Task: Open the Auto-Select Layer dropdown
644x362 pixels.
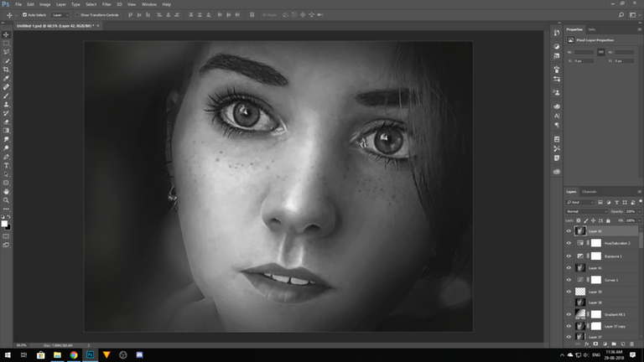Action: (61, 15)
